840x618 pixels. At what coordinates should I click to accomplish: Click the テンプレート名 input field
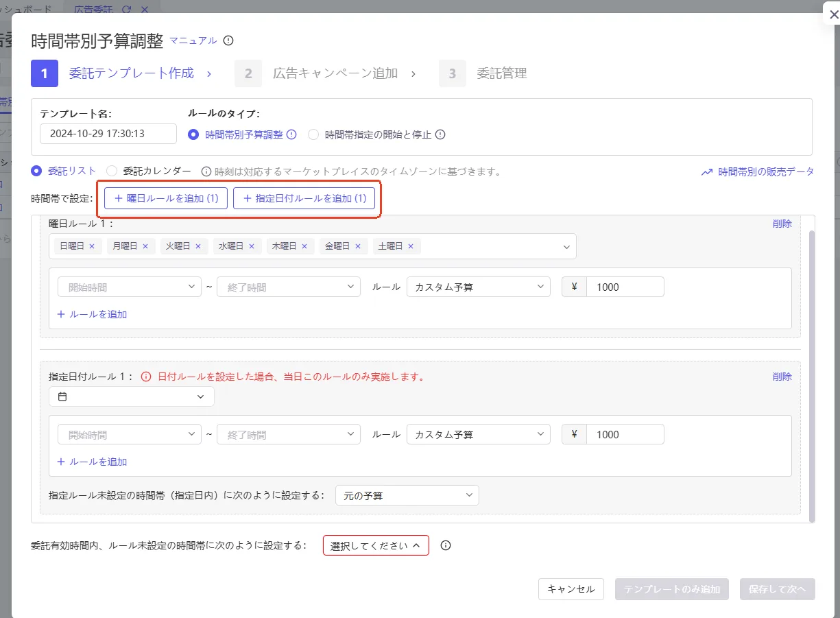(108, 134)
